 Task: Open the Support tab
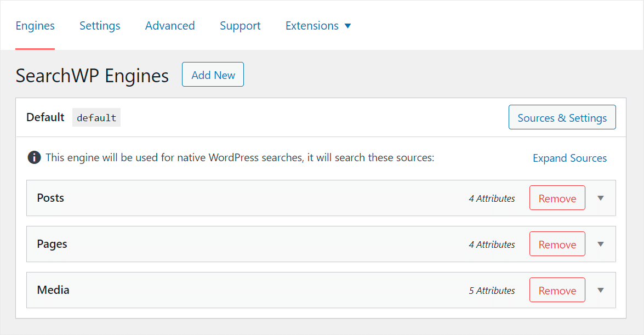(x=240, y=25)
